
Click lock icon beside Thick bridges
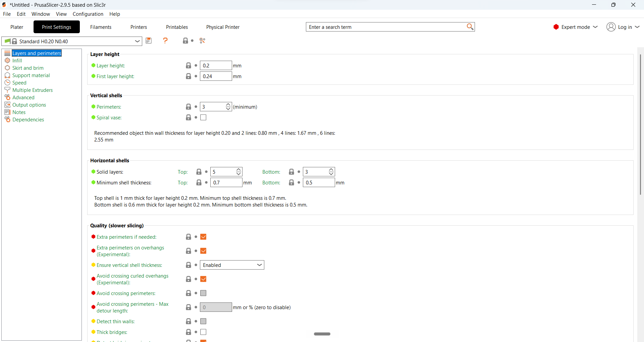tap(189, 332)
